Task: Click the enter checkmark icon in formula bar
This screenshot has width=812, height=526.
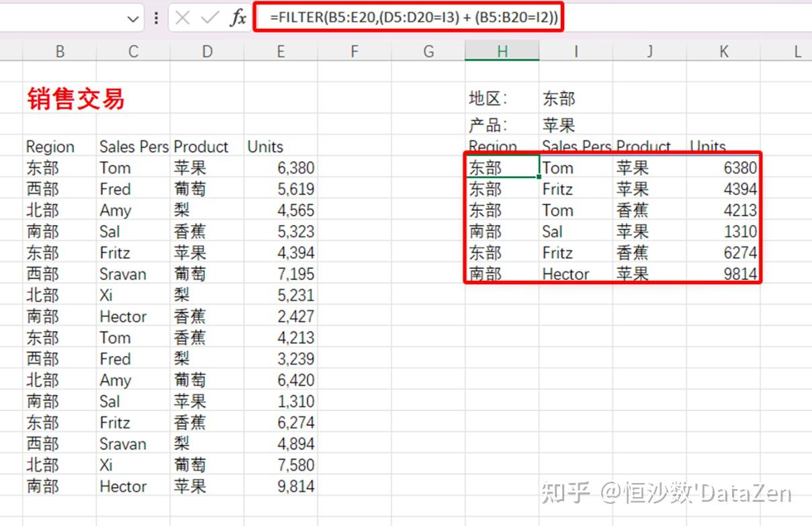Action: pyautogui.click(x=210, y=18)
